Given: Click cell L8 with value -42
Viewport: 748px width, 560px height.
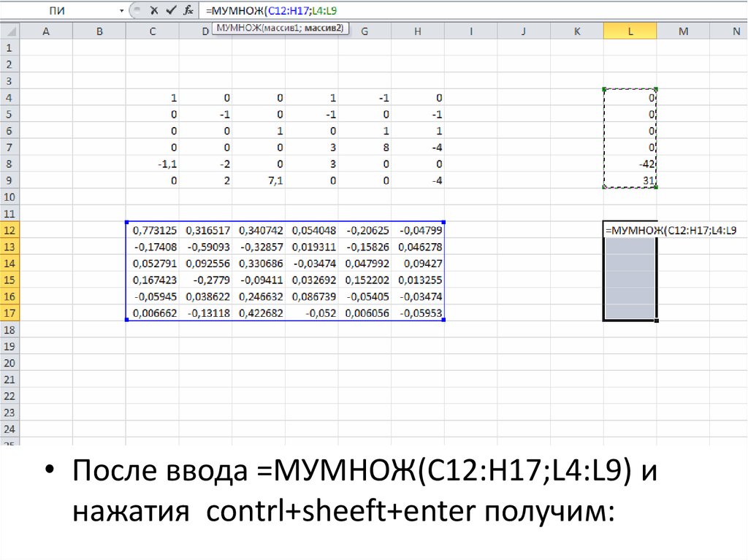Looking at the screenshot, I should [630, 164].
